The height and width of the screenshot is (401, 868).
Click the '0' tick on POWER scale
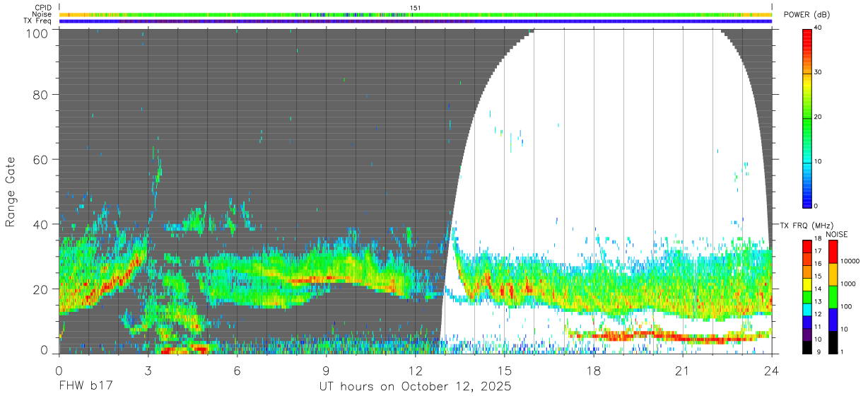pos(817,206)
